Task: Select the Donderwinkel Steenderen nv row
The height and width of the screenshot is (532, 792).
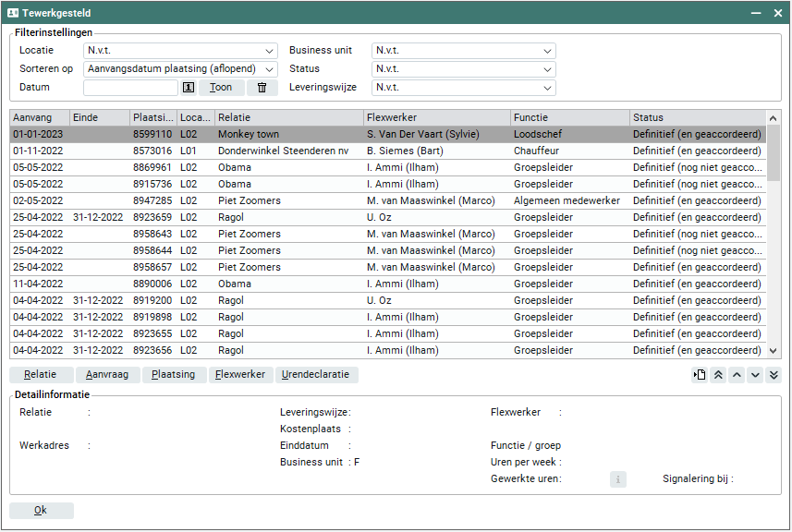Action: point(283,151)
